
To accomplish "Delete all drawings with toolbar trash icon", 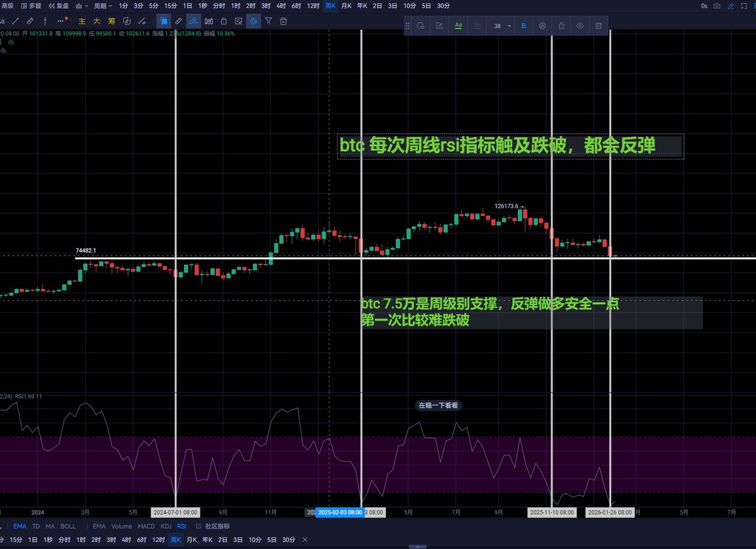I will tap(283, 21).
